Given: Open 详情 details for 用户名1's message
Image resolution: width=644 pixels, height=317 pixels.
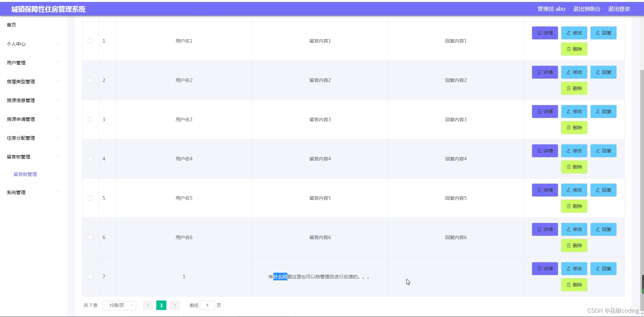Looking at the screenshot, I should [545, 33].
